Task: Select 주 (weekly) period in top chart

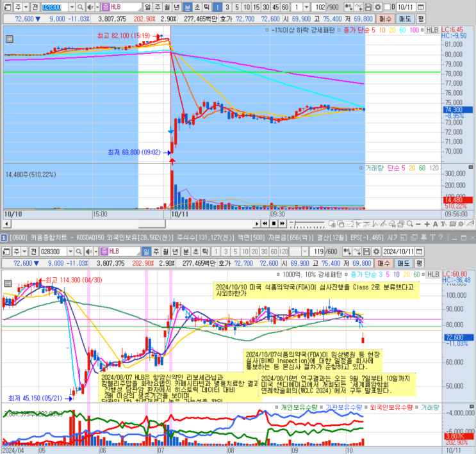Action: [x=158, y=7]
